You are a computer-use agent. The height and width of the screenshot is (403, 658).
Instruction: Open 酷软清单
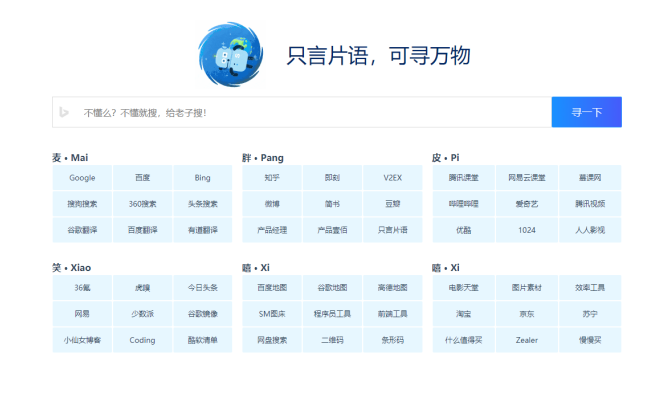203,340
